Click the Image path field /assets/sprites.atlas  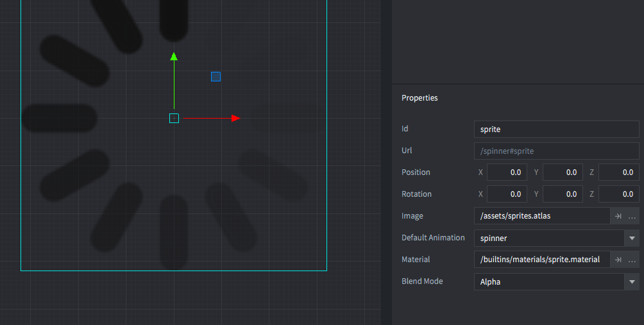(x=542, y=216)
